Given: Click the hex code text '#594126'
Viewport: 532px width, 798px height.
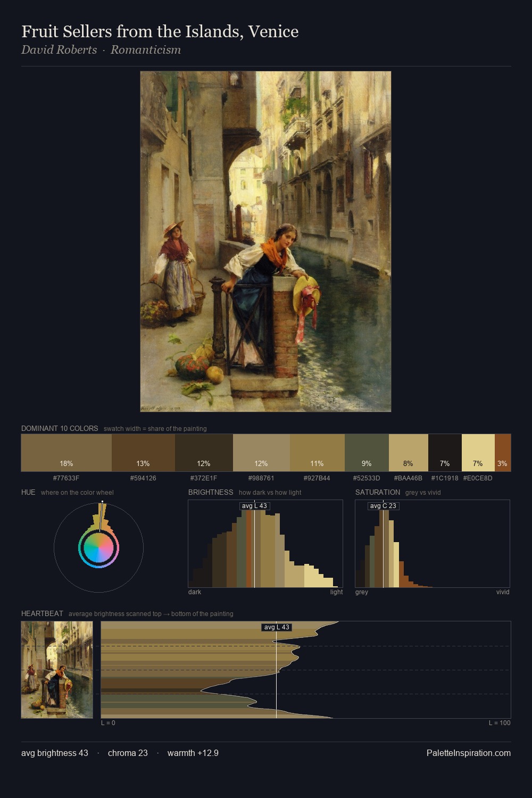Looking at the screenshot, I should pyautogui.click(x=143, y=478).
